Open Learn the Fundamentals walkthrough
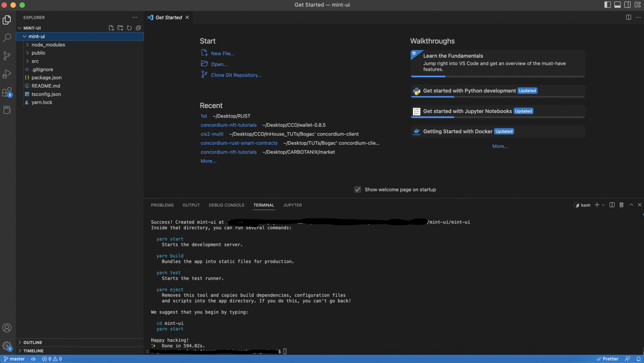This screenshot has width=644, height=363. pyautogui.click(x=498, y=63)
